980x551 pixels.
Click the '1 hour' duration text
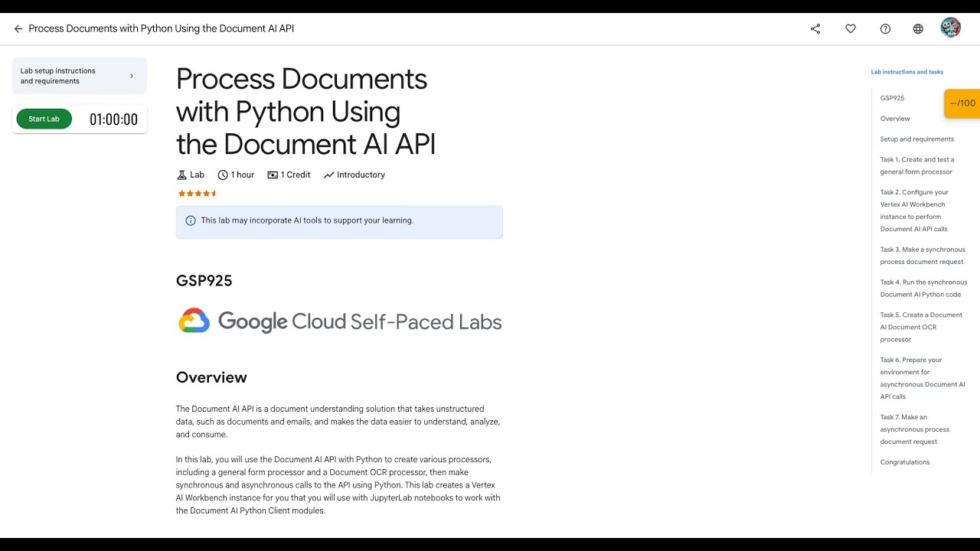pos(243,174)
